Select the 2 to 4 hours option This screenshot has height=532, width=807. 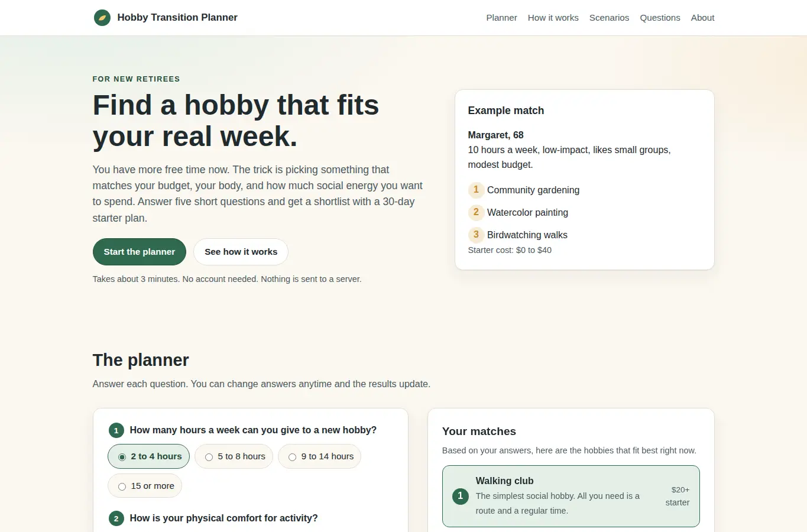[149, 456]
